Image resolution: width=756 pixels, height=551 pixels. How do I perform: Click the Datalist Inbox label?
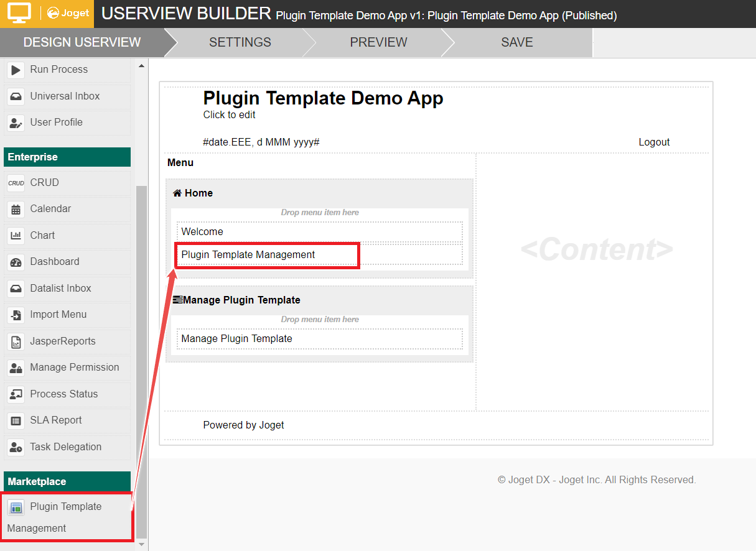click(60, 289)
